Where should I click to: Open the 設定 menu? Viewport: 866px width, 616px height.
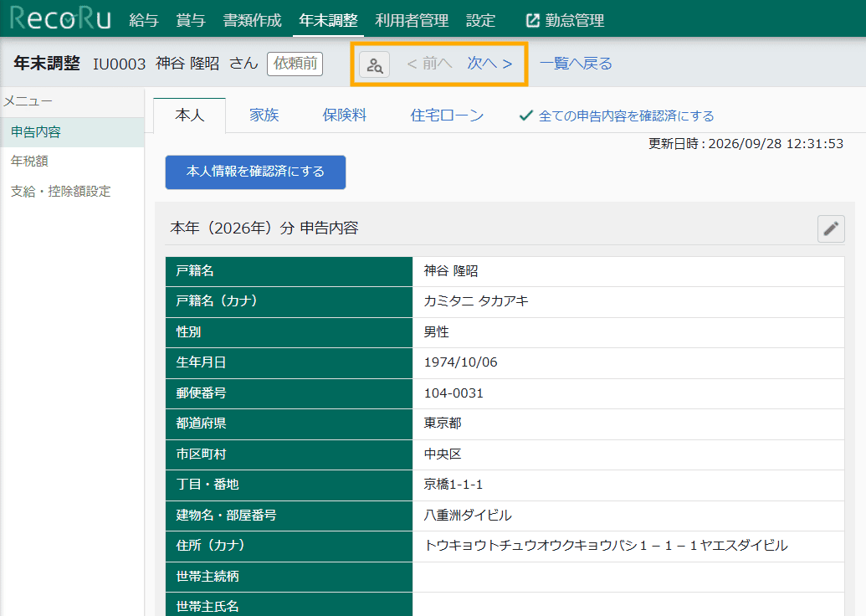[x=480, y=20]
